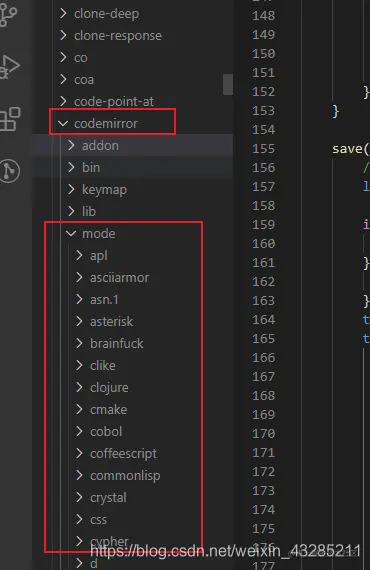The width and height of the screenshot is (370, 570).
Task: Open the Source Control view icon
Action: 8,15
